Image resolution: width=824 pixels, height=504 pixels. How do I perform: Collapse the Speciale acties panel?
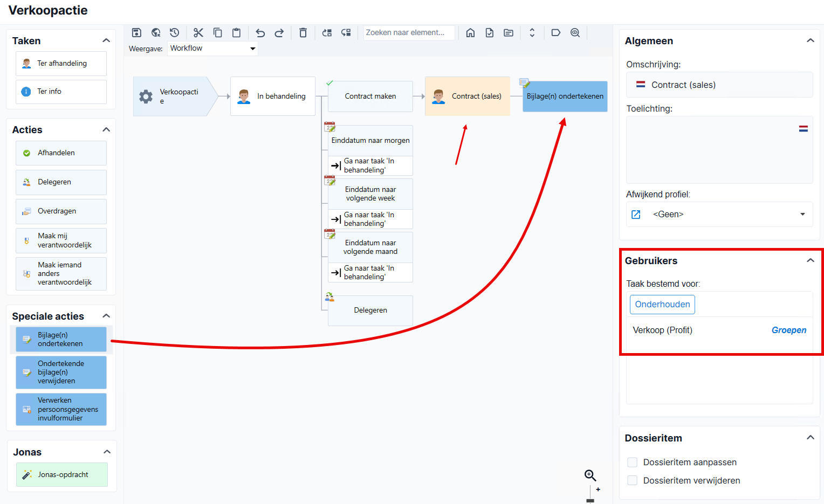pos(106,316)
